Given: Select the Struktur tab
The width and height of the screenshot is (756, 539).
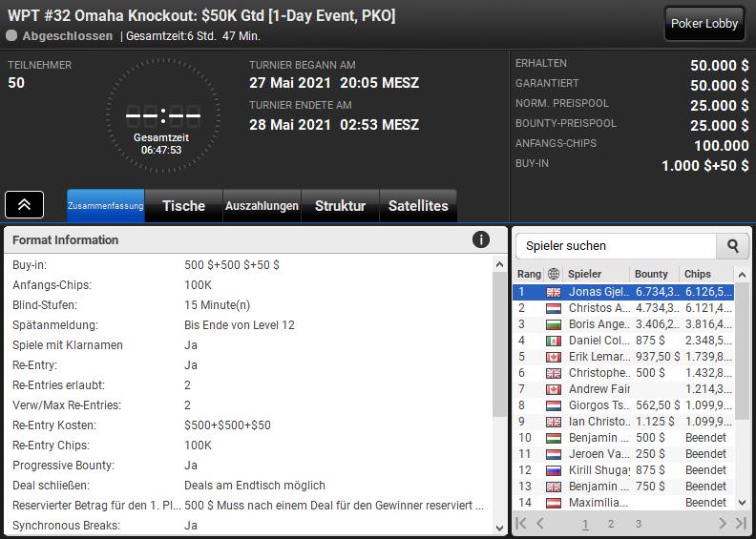Looking at the screenshot, I should [340, 206].
